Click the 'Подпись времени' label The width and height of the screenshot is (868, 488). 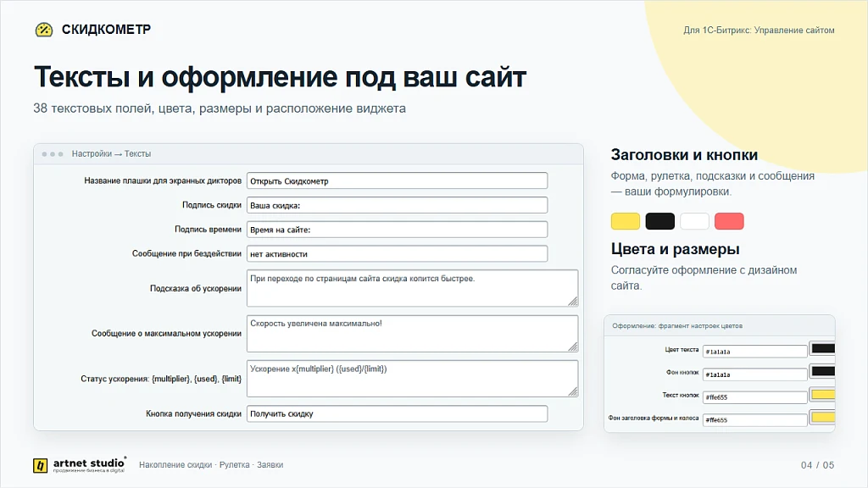pos(209,230)
